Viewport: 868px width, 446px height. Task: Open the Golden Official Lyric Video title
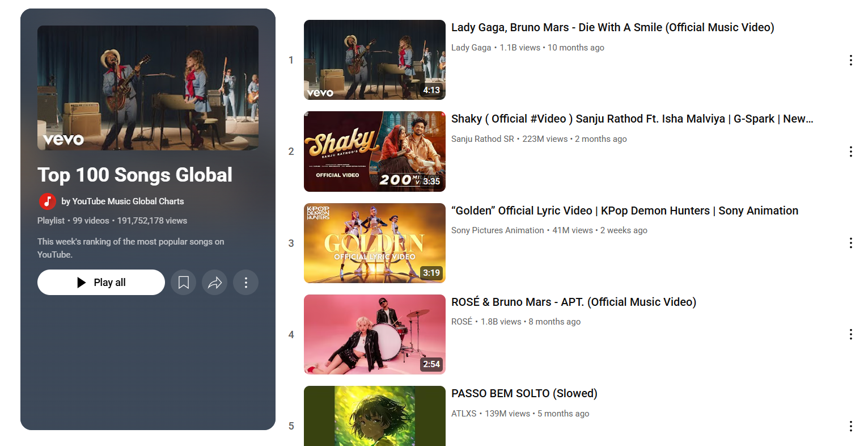625,211
